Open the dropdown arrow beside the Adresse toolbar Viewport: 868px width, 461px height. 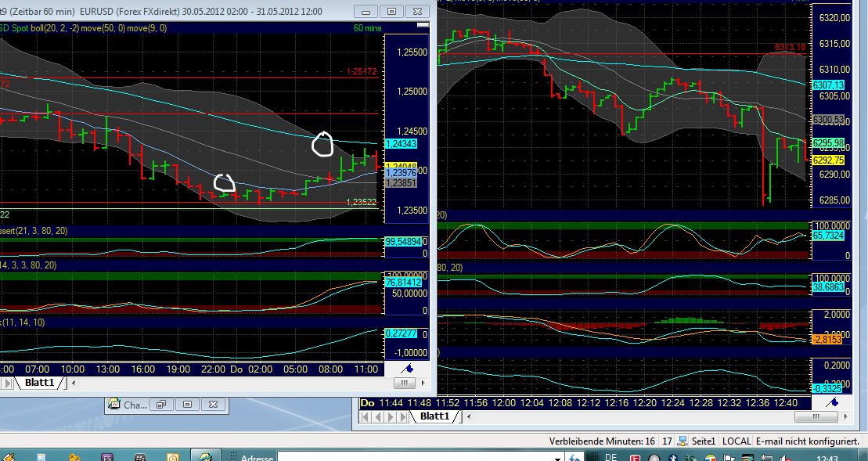click(x=557, y=456)
